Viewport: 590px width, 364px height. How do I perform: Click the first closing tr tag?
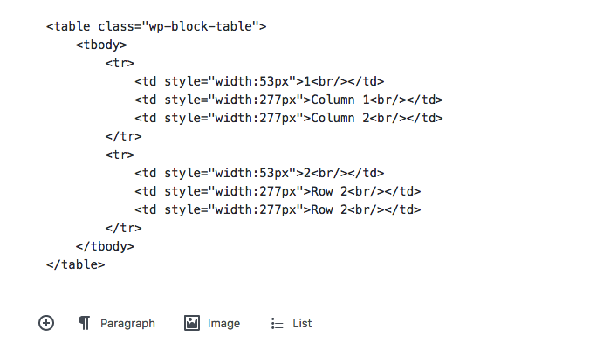pyautogui.click(x=123, y=136)
